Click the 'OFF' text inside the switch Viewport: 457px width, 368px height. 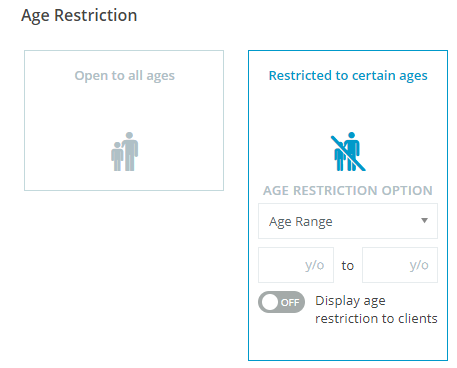point(290,303)
